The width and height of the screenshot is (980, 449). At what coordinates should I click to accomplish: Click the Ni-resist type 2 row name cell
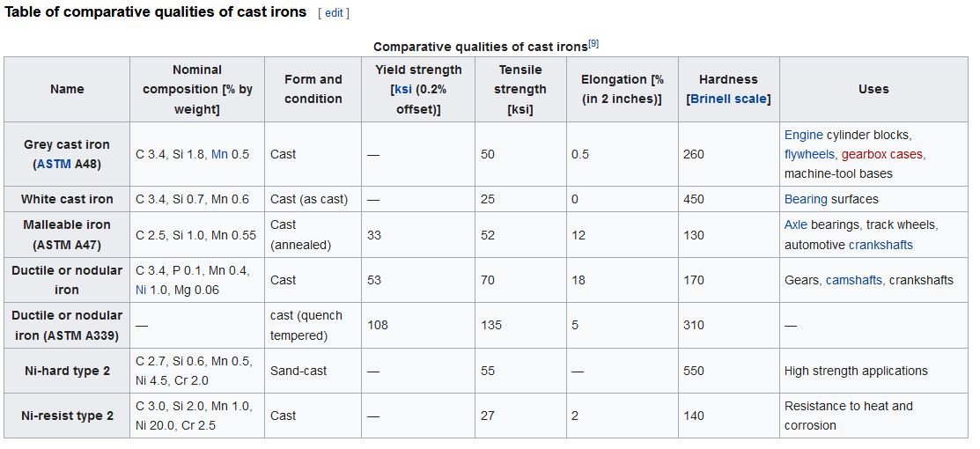click(67, 416)
